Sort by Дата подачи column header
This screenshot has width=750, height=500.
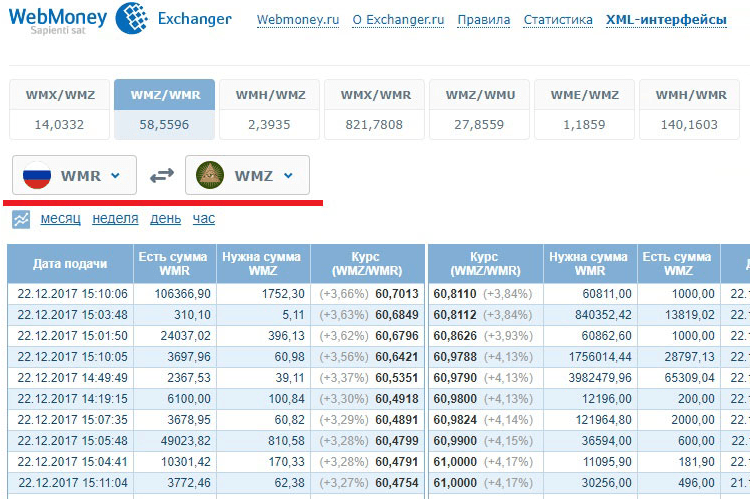[70, 264]
